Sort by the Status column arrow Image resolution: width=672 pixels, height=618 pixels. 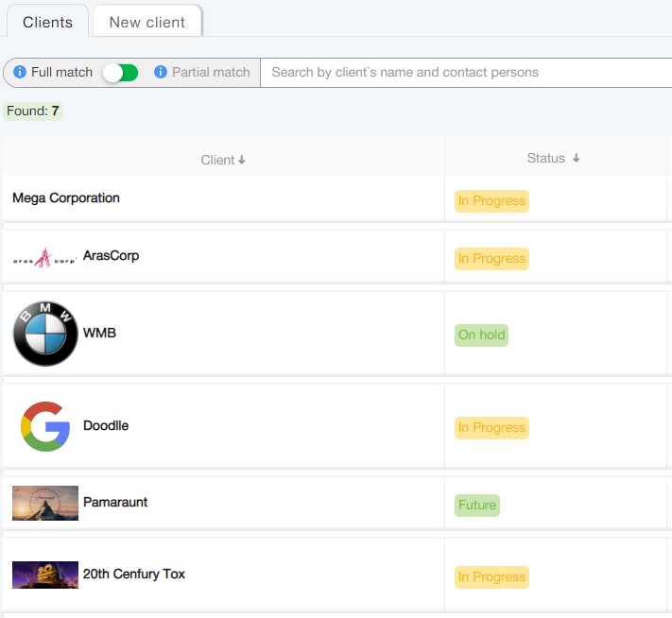577,159
